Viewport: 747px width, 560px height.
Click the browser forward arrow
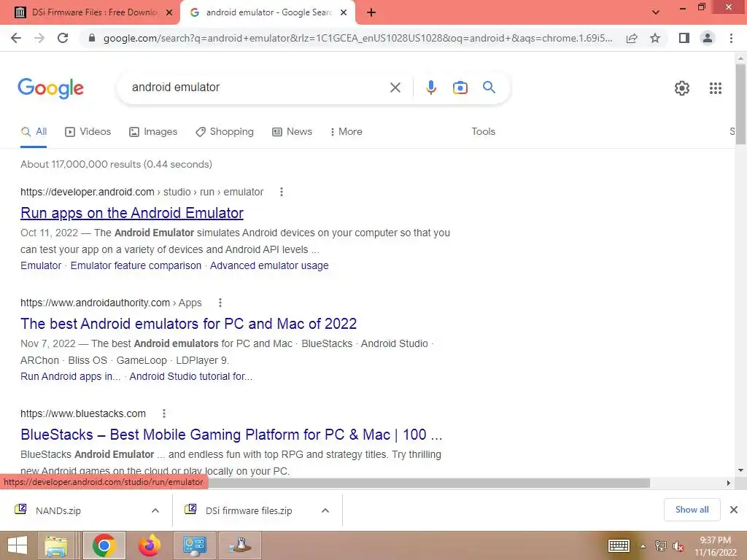39,38
